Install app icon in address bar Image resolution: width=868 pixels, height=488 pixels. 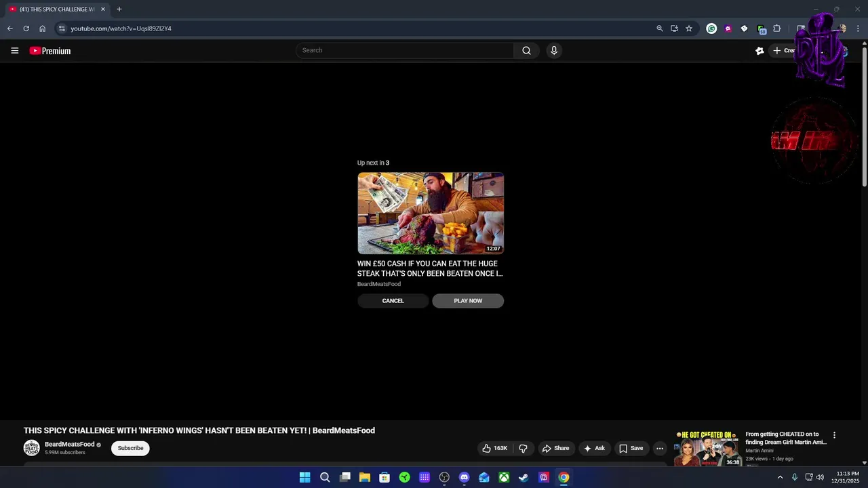pyautogui.click(x=674, y=28)
